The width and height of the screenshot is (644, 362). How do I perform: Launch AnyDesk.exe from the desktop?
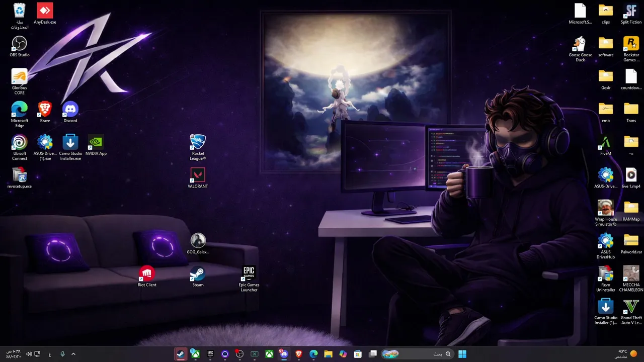click(45, 14)
